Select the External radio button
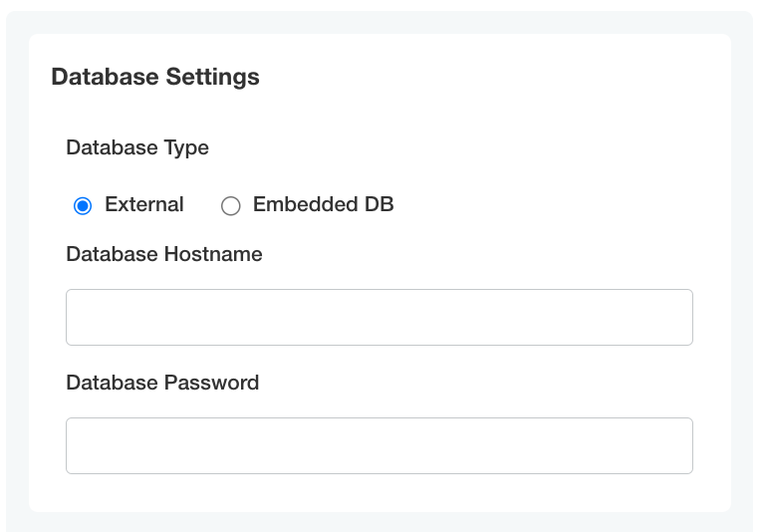Screen dimensions: 762x532 [83, 206]
